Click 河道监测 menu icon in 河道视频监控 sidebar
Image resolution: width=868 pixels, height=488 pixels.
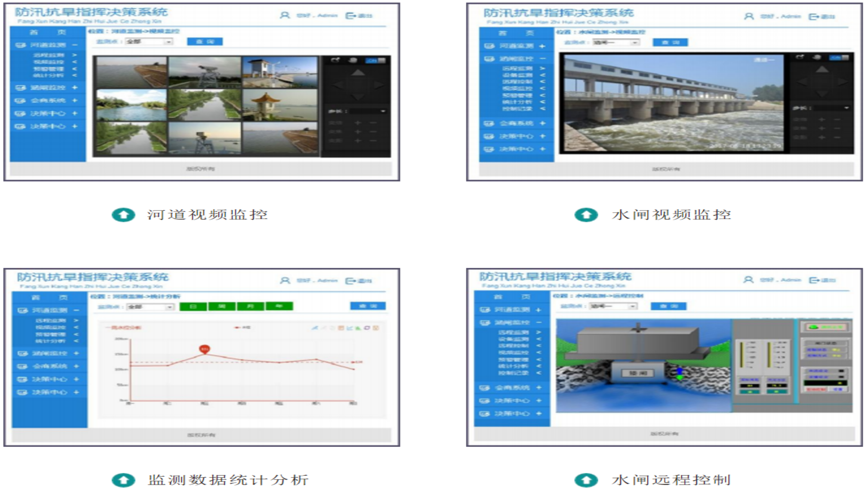pos(21,45)
